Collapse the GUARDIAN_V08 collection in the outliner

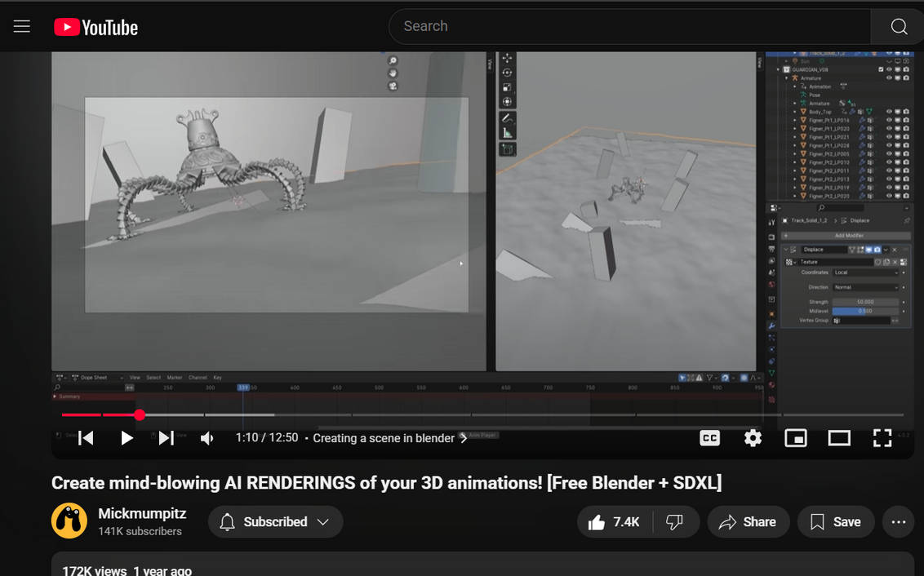pyautogui.click(x=778, y=69)
